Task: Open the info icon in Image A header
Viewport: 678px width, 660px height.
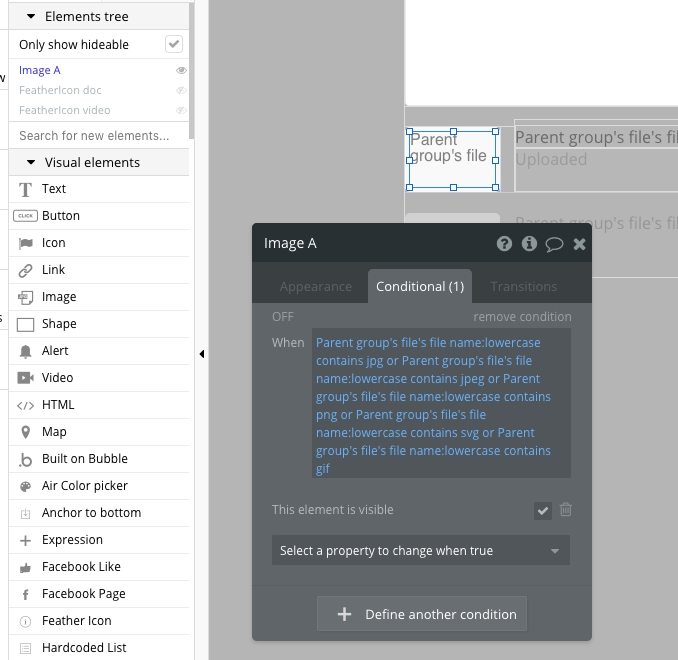Action: point(529,244)
